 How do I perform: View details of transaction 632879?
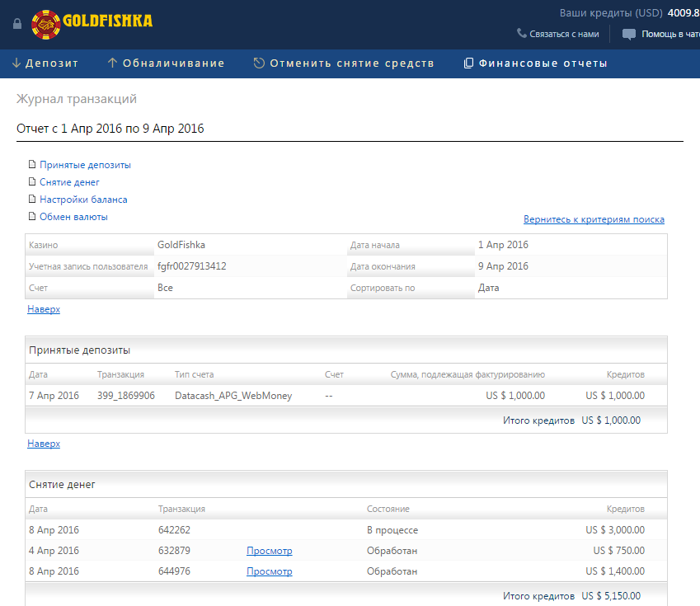click(x=269, y=551)
